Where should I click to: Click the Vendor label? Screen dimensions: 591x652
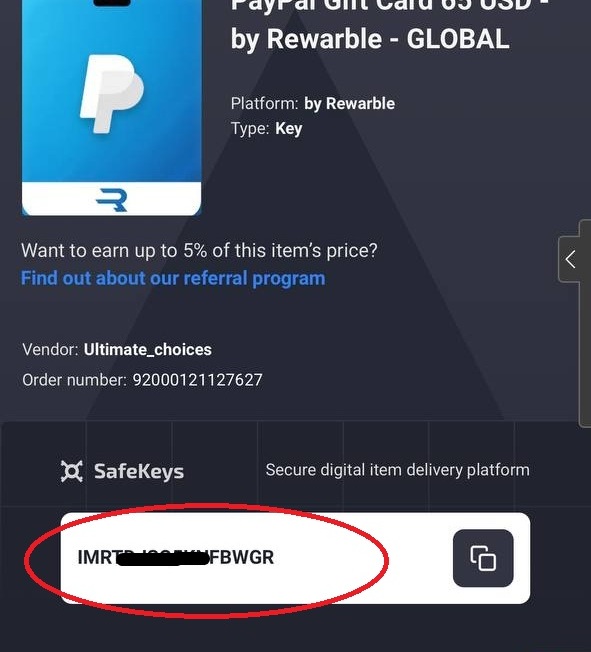tap(50, 350)
